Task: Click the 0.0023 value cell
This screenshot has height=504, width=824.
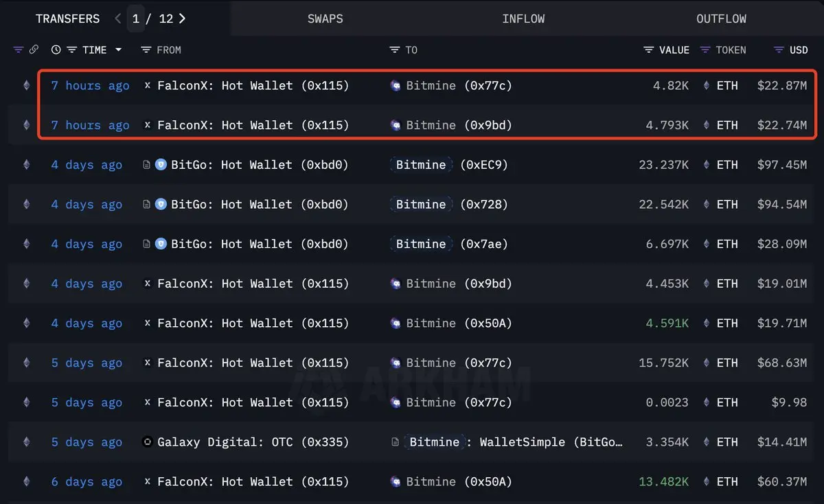Action: (667, 402)
